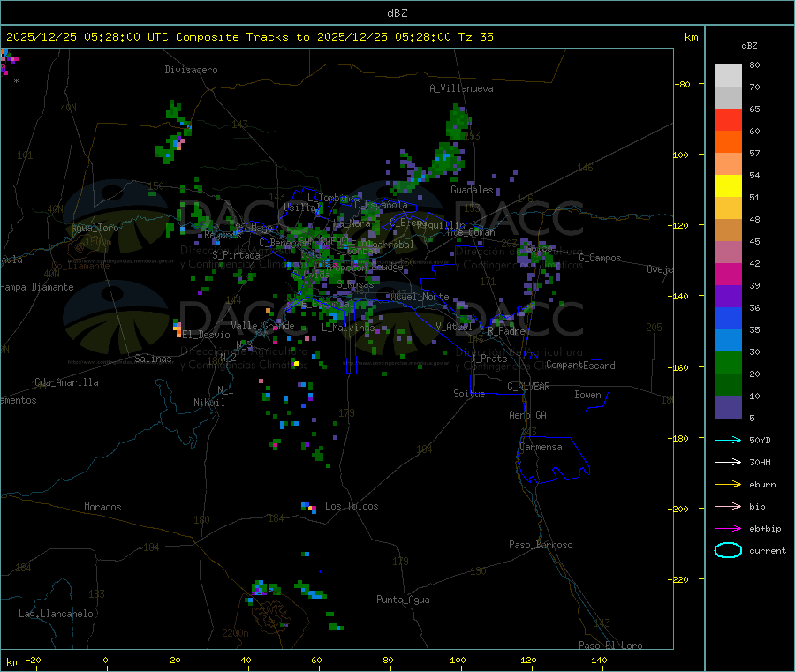Select the green 20 dBZ color swatch

point(728,362)
